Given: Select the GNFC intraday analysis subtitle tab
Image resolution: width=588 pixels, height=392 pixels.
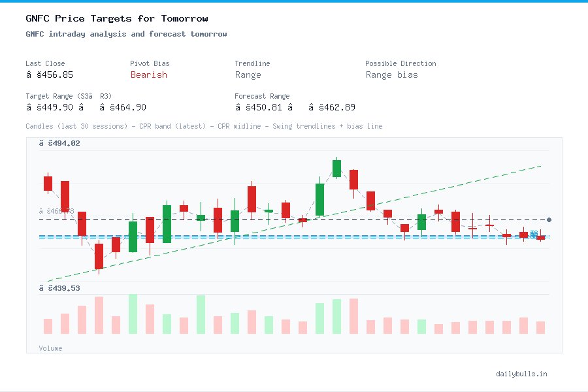Looking at the screenshot, I should 127,34.
